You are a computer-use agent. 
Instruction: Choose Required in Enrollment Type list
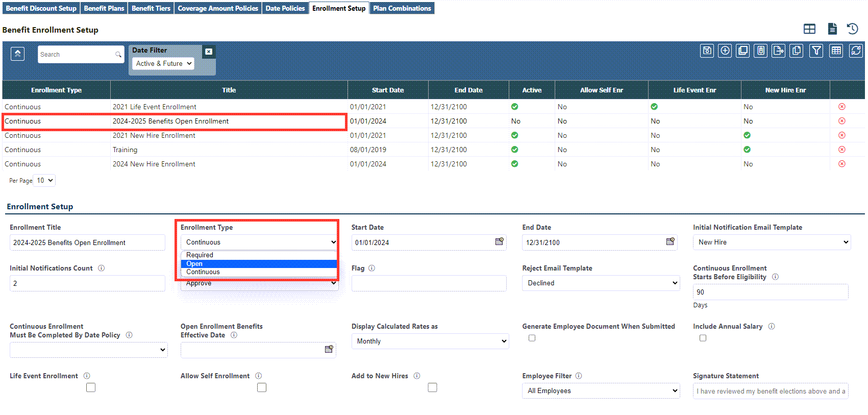pyautogui.click(x=259, y=255)
